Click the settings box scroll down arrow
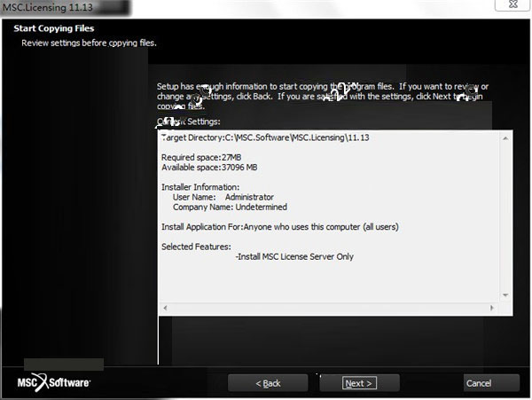The image size is (532, 400). pyautogui.click(x=505, y=295)
